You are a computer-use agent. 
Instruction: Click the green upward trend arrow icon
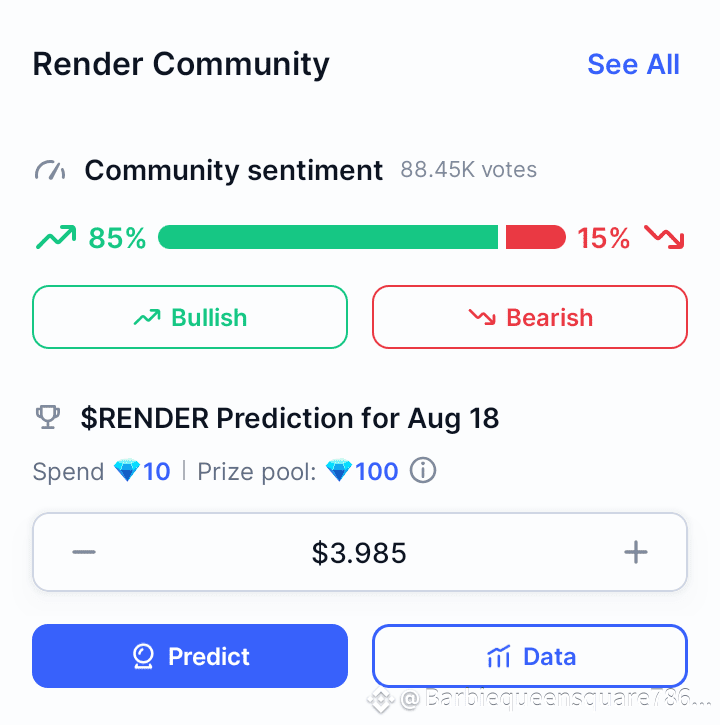(56, 237)
